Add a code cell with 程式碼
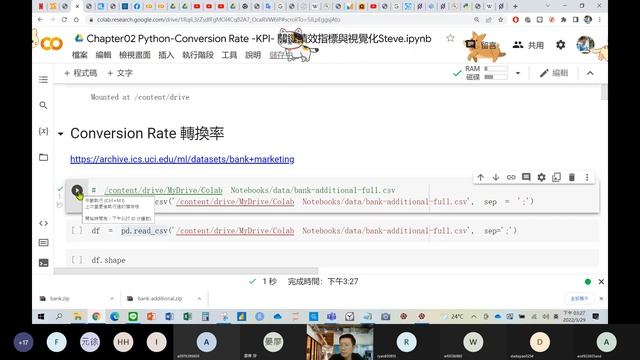Screen dimensions: 640x360 81,73
